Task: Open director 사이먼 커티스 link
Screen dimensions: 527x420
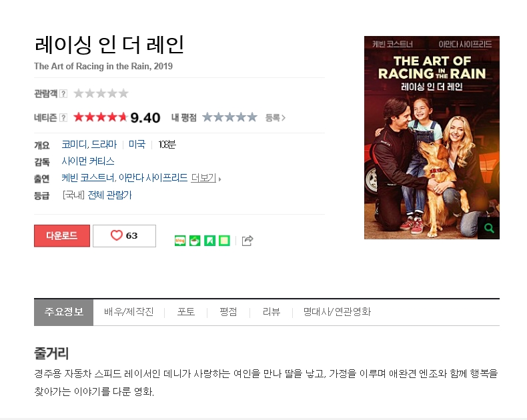Action: (x=88, y=161)
